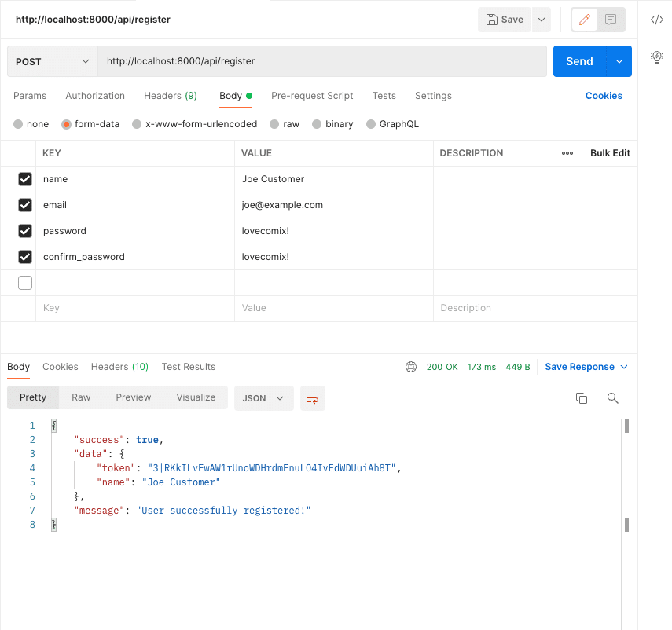Click the lightbulb info icon
The image size is (672, 630).
pos(656,57)
